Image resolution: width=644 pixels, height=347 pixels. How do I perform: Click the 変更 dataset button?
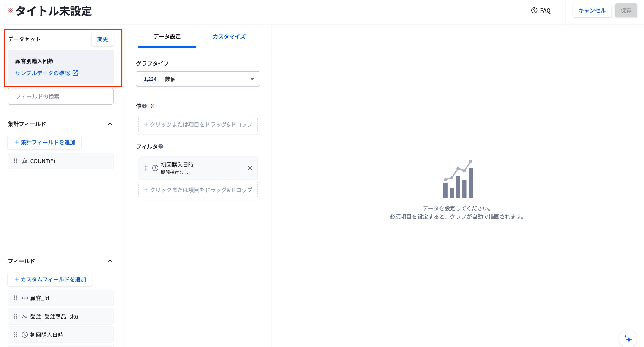pyautogui.click(x=103, y=39)
